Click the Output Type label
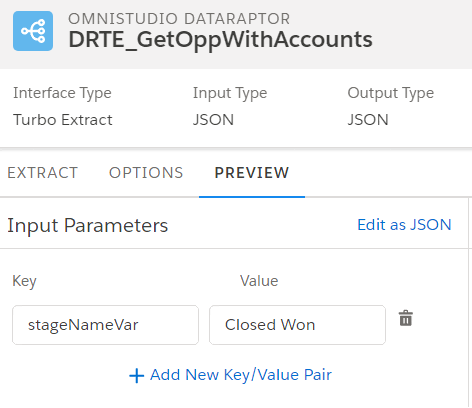Viewport: 472px width, 408px height. (x=391, y=93)
